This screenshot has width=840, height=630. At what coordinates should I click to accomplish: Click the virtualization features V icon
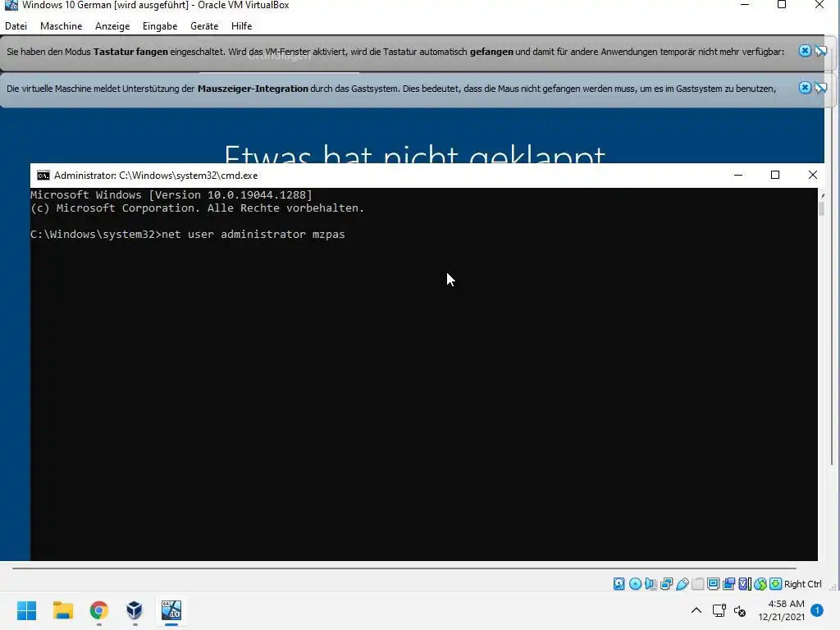click(x=745, y=584)
